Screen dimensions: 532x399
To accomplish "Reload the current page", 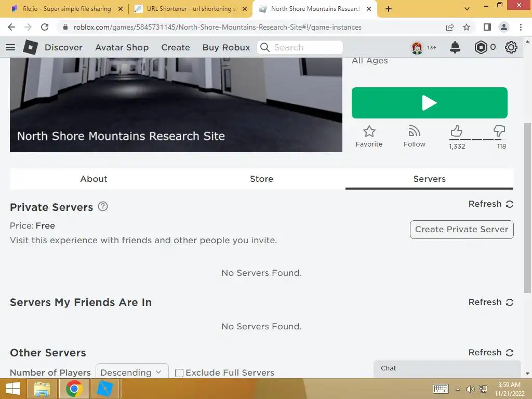I will [x=45, y=27].
